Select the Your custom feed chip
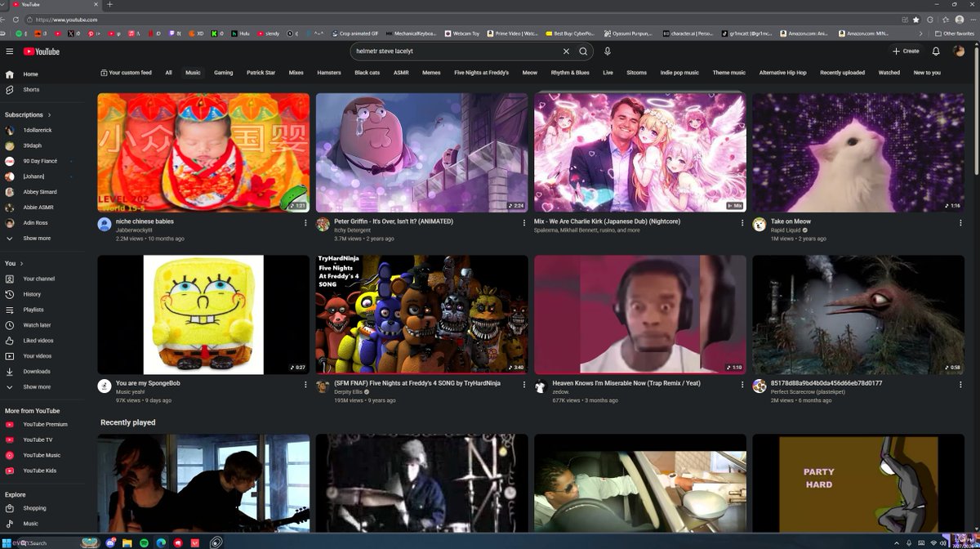The image size is (980, 549). pos(126,73)
